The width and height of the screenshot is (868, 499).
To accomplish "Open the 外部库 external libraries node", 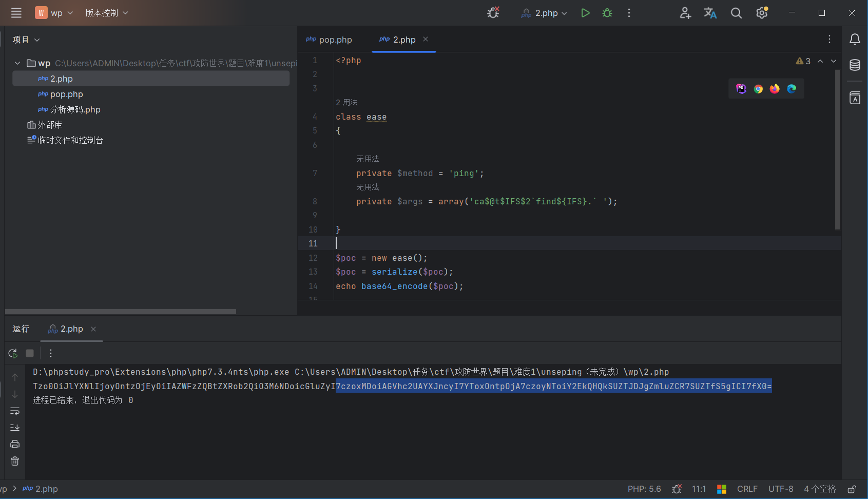I will pos(45,125).
